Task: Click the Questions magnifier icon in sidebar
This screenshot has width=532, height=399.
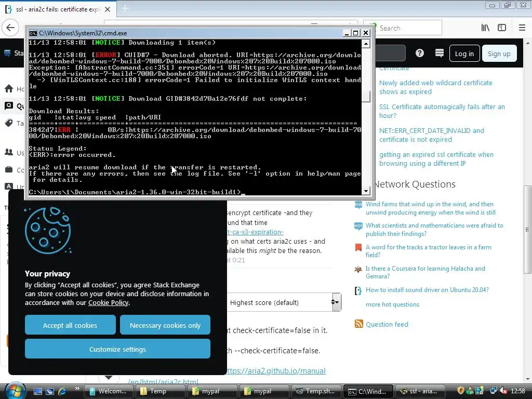Action: (9, 106)
